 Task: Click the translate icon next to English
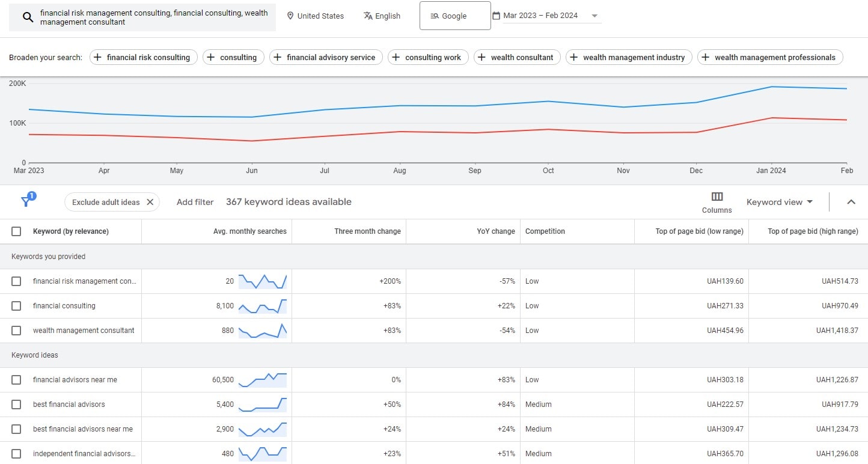368,16
